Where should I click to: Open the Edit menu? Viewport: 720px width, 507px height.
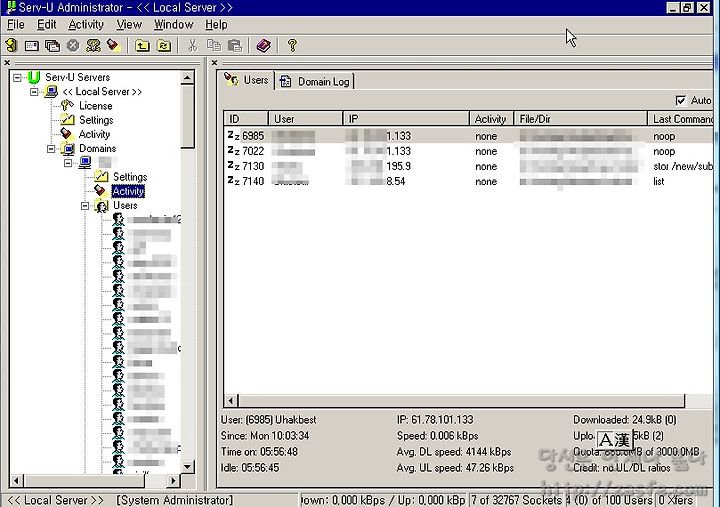click(x=46, y=24)
